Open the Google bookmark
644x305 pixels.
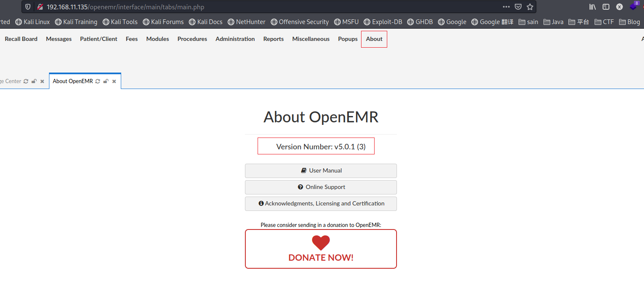(x=452, y=22)
